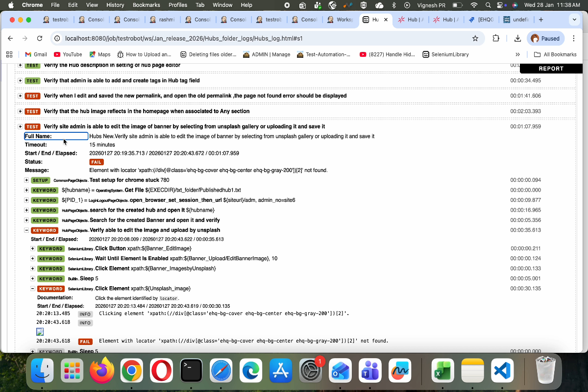The image size is (588, 392).
Task: Open Outlook from the dock
Action: 341,370
